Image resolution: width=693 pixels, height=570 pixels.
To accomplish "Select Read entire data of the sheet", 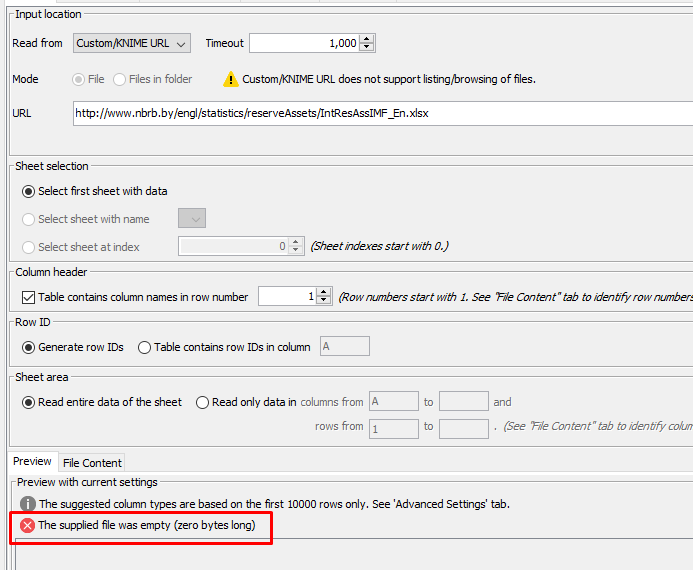I will point(29,403).
